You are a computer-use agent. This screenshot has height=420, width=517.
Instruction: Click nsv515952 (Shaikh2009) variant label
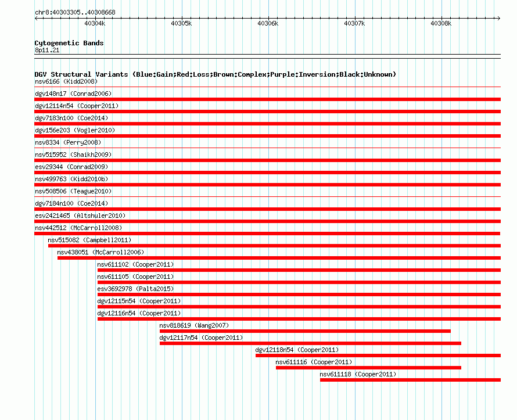73,155
